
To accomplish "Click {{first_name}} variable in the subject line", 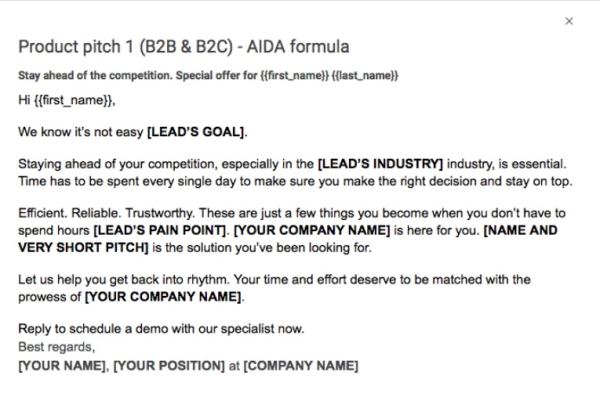I will [x=294, y=75].
